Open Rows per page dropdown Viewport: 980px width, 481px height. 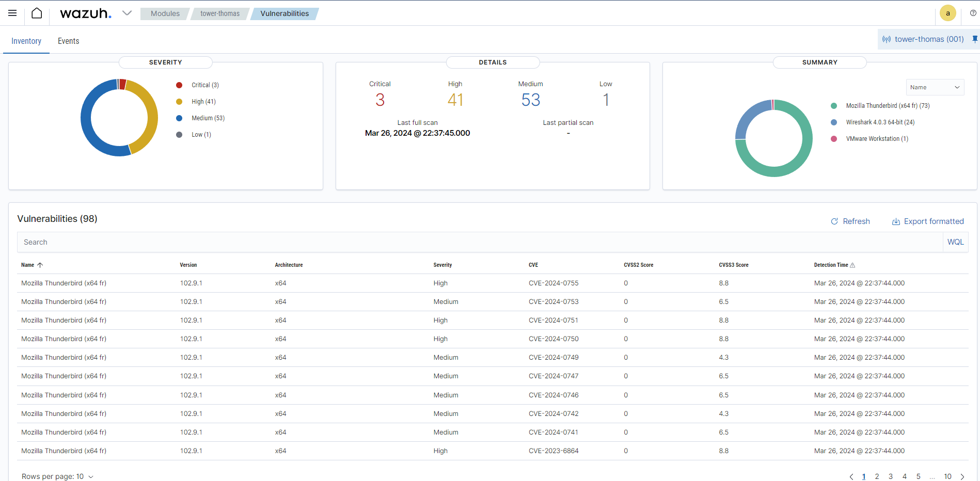(57, 476)
